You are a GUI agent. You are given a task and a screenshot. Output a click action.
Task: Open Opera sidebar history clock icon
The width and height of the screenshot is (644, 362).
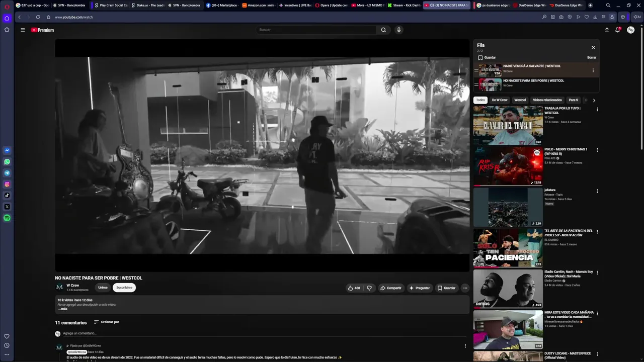pos(7,345)
